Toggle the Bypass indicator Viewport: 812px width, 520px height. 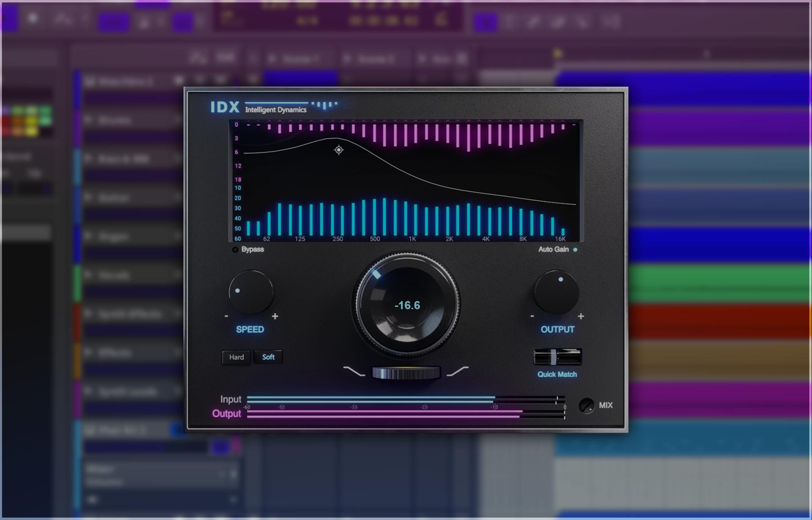(x=235, y=249)
